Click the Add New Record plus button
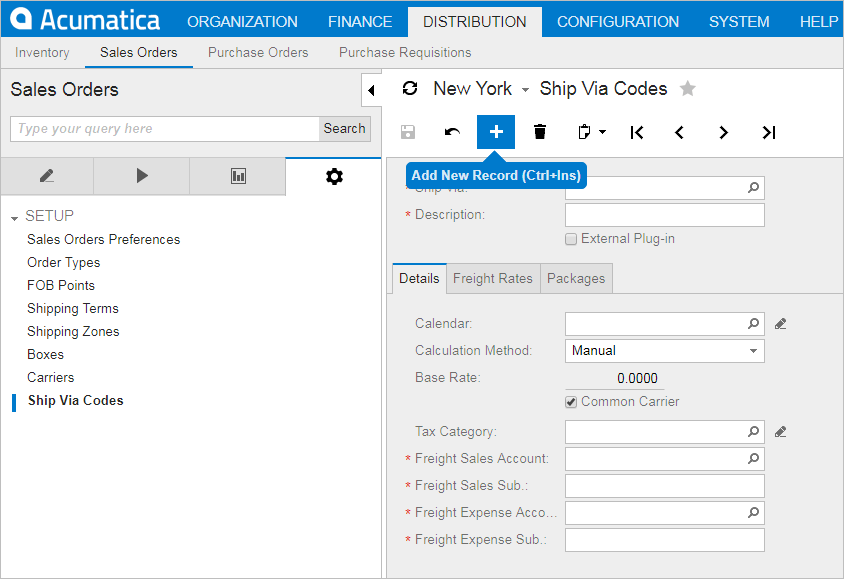Screen dimensions: 844x579 click(496, 132)
